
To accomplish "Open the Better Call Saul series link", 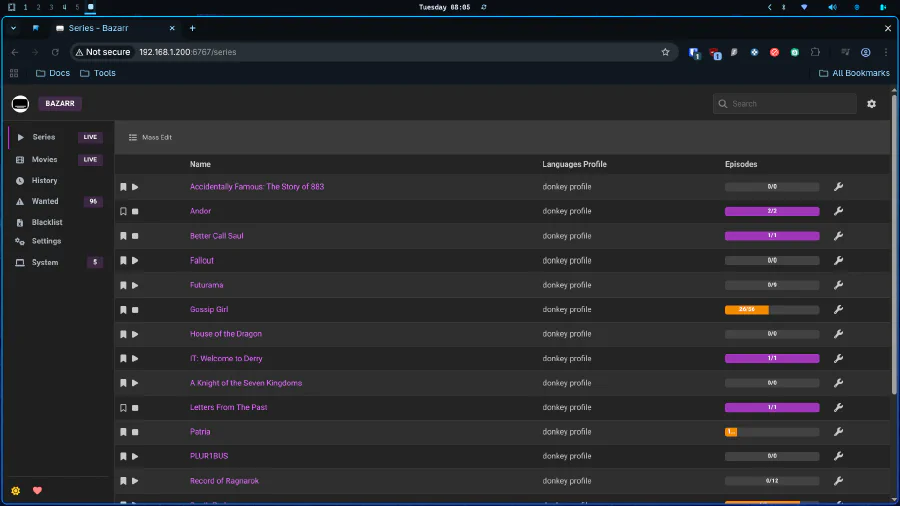I will pos(217,236).
